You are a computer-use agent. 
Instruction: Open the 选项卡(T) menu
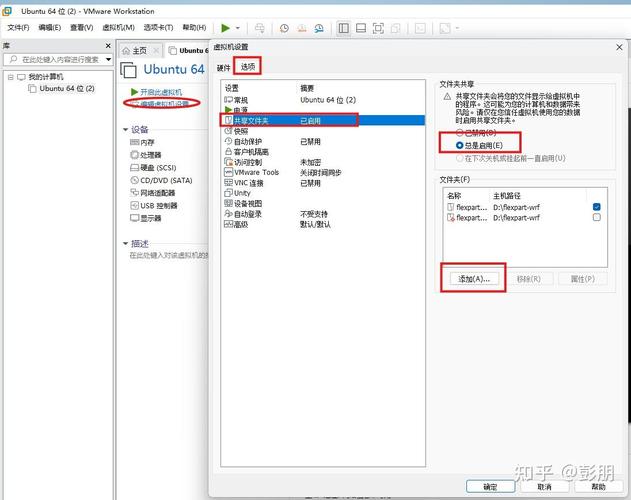tap(159, 27)
